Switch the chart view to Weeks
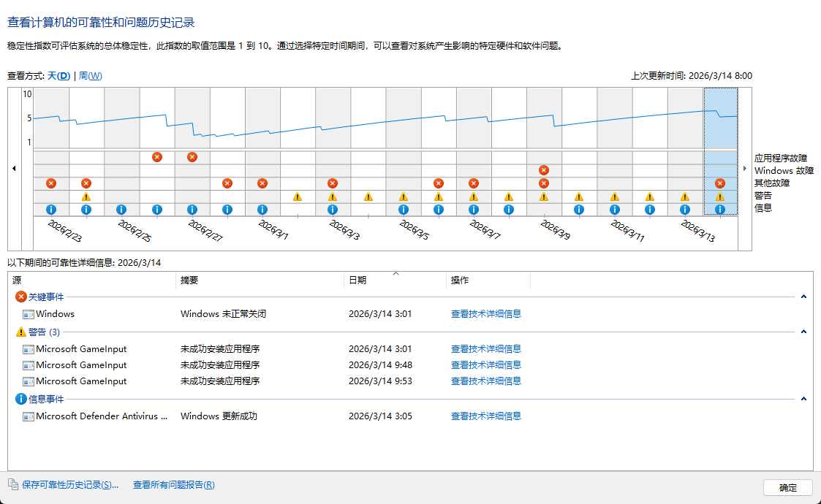821x504 pixels. click(90, 76)
